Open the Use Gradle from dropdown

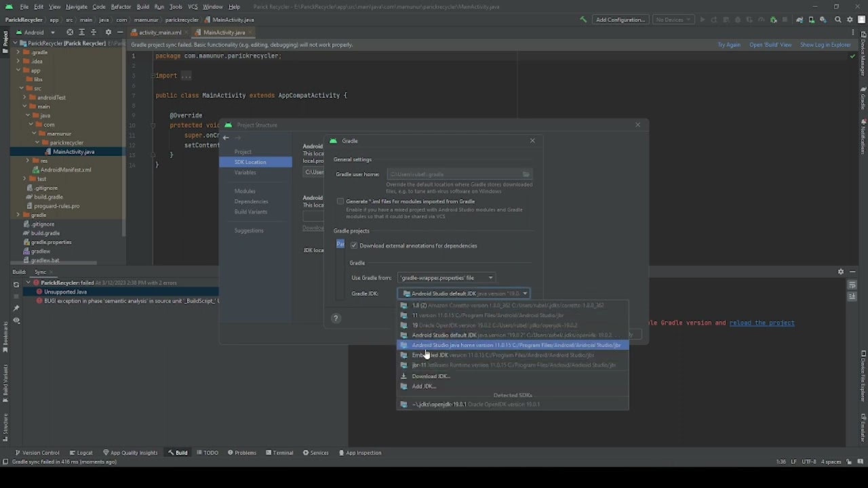tap(446, 278)
